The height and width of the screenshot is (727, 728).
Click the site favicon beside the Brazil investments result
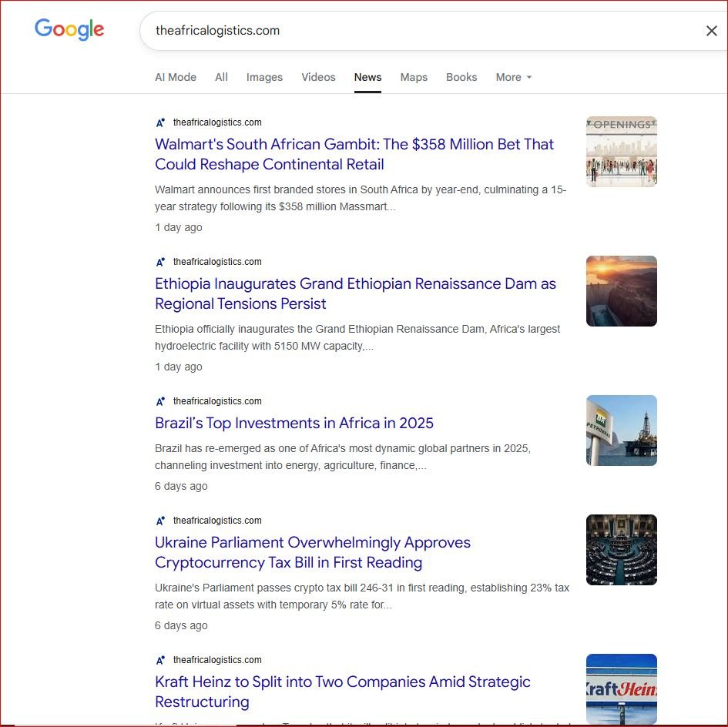tap(161, 401)
